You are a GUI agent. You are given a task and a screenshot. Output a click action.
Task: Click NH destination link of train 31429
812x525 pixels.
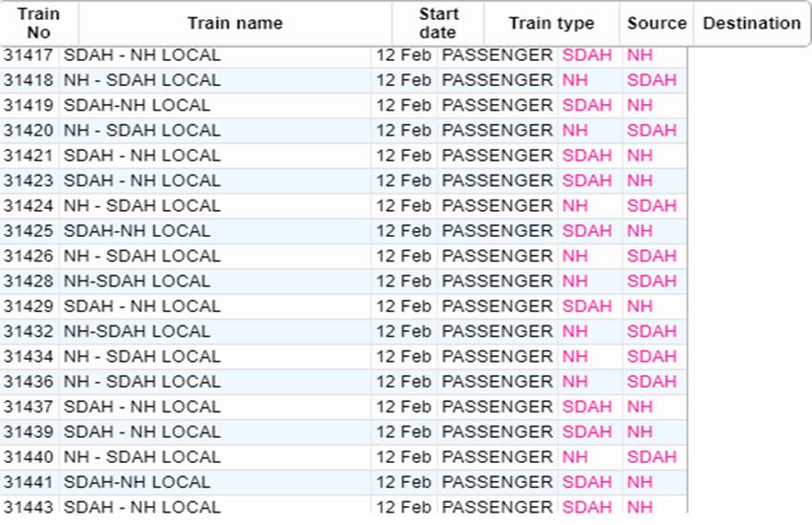click(x=640, y=306)
